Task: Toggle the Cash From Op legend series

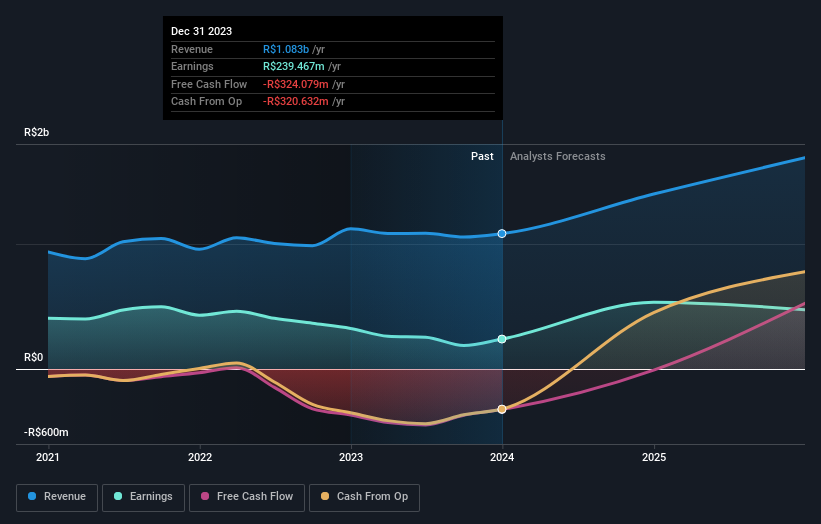Action: pos(364,497)
